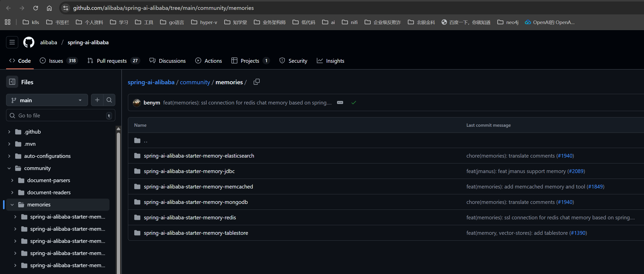644x274 pixels.
Task: Expand the document-parsers folder
Action: click(x=12, y=180)
